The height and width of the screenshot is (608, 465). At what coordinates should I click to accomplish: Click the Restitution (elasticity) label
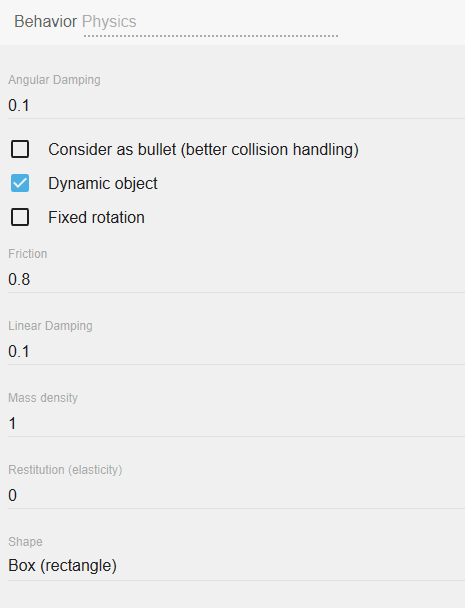pos(65,470)
